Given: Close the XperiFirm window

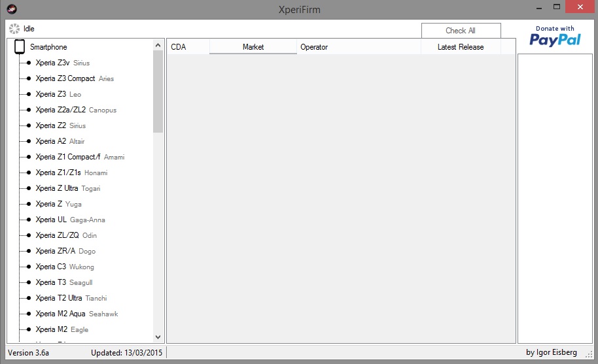Looking at the screenshot, I should [580, 7].
